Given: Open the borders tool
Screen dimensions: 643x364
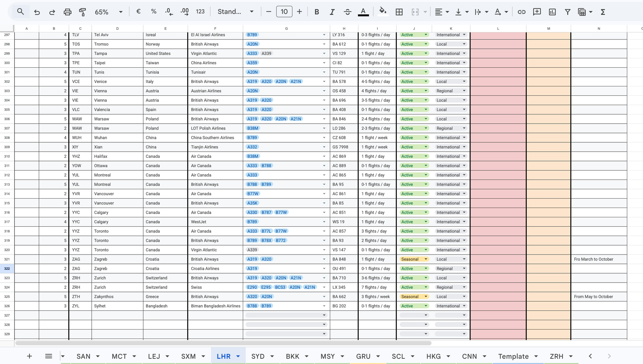Looking at the screenshot, I should (399, 12).
